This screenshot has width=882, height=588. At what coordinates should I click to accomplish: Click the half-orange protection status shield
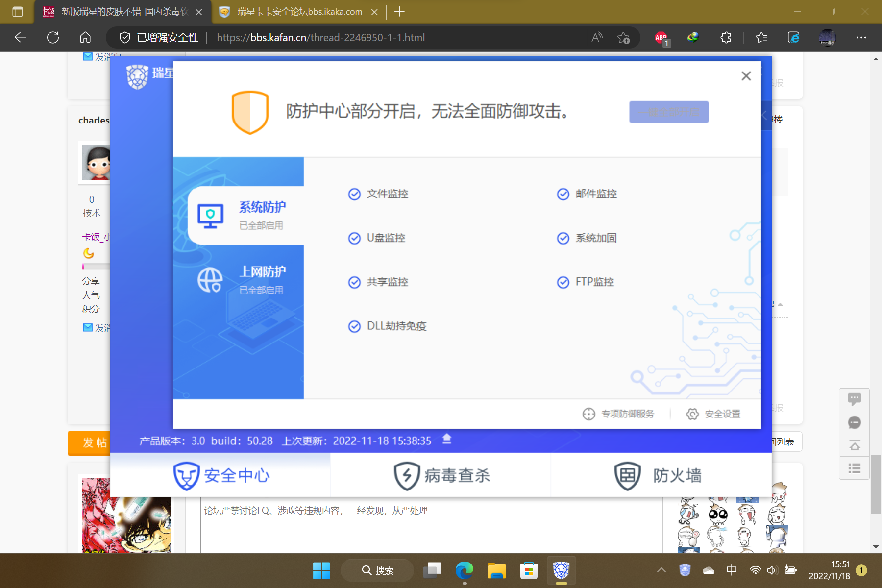pyautogui.click(x=250, y=112)
